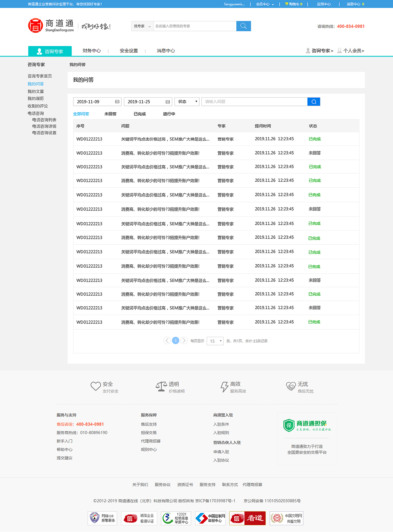Open the 消息中心 nav tab
This screenshot has width=393, height=532.
click(166, 51)
